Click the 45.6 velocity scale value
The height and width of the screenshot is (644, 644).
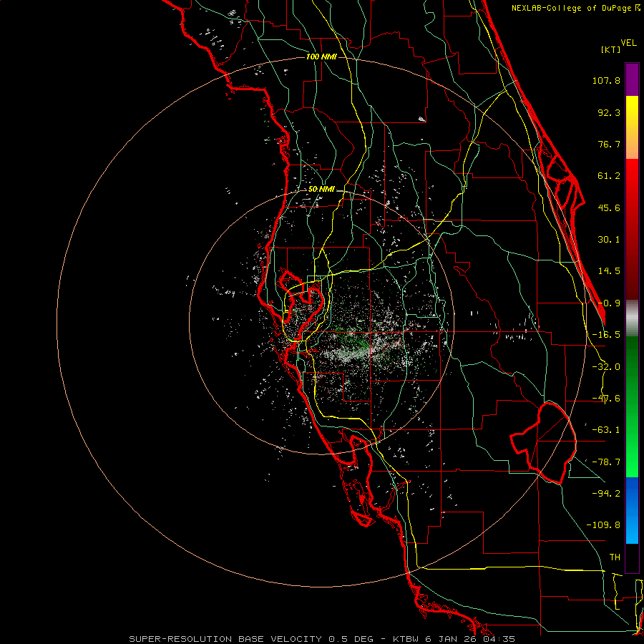(x=609, y=208)
